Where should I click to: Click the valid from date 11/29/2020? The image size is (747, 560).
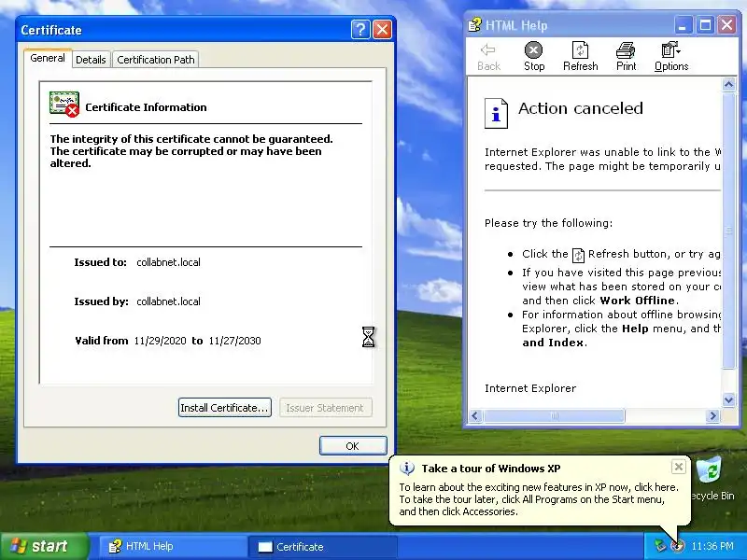tap(160, 341)
